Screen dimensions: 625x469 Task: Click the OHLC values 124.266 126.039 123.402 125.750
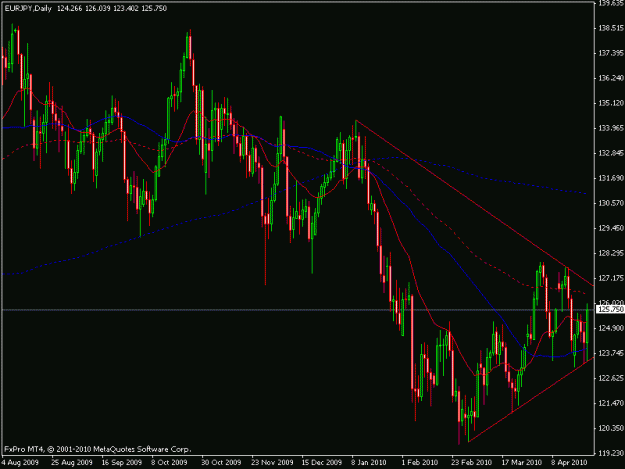point(112,8)
